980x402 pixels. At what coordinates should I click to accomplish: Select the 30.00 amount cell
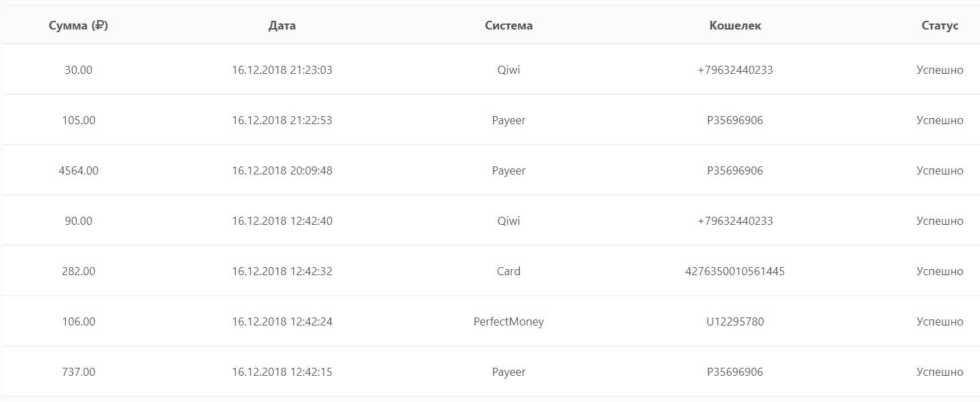coord(79,70)
